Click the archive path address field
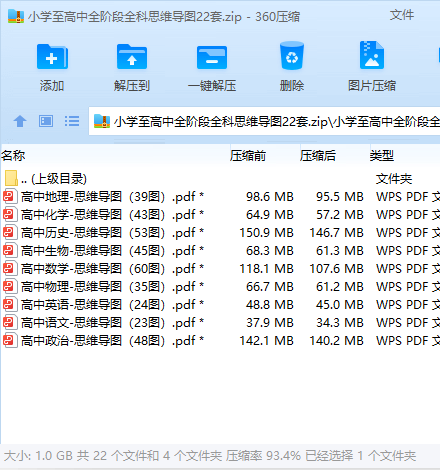This screenshot has height=470, width=440. click(265, 121)
